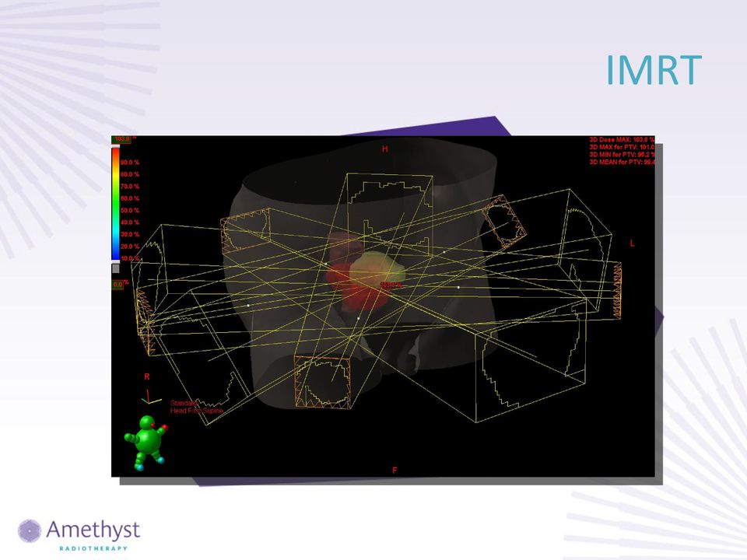Click the 30.0 % dose level label
Screen dimensions: 747x560
(130, 234)
